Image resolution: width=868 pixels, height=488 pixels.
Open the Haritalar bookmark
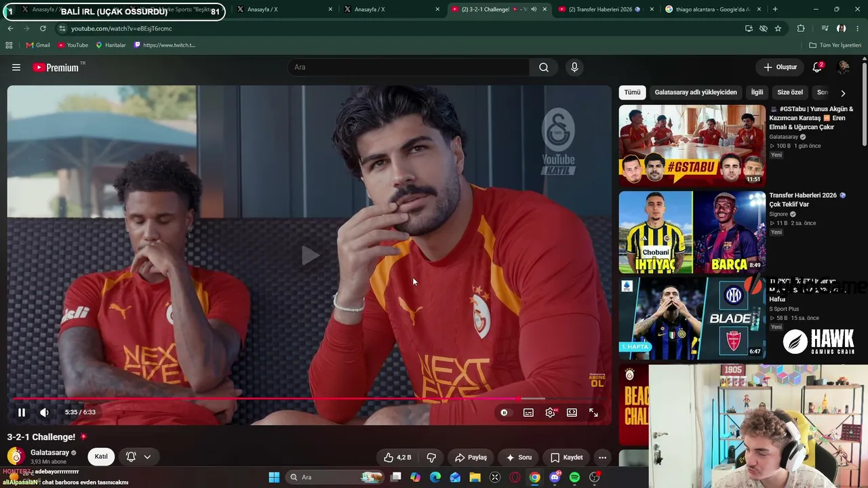111,45
